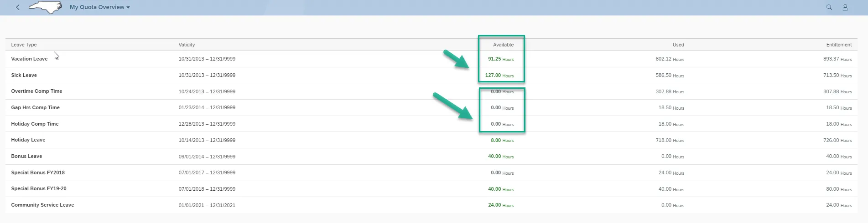Select the Special Bonus FY2018 row

[38, 172]
